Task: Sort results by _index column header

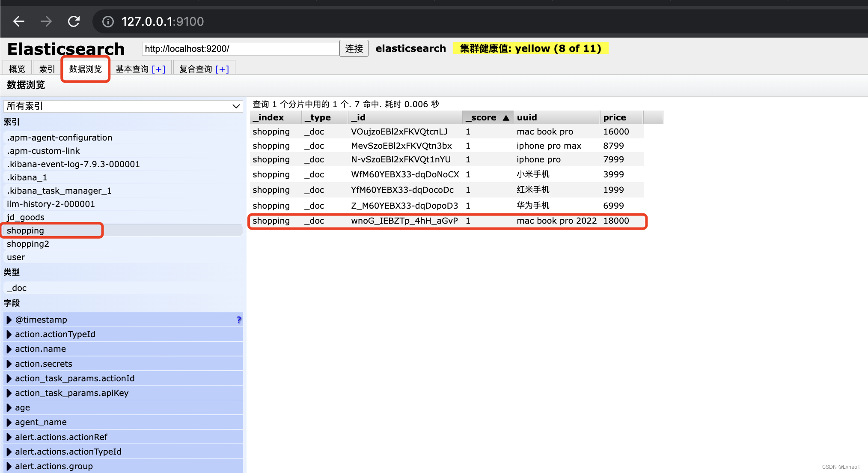Action: tap(276, 117)
